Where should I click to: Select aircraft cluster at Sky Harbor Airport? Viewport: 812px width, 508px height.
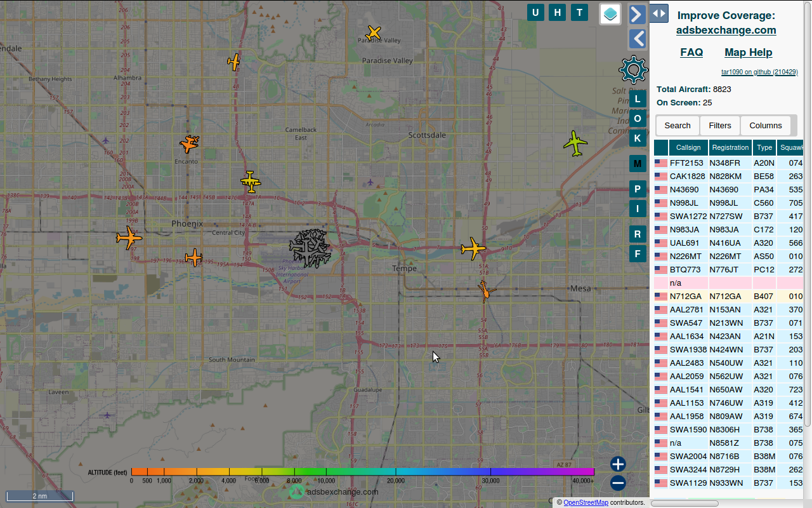click(x=310, y=248)
